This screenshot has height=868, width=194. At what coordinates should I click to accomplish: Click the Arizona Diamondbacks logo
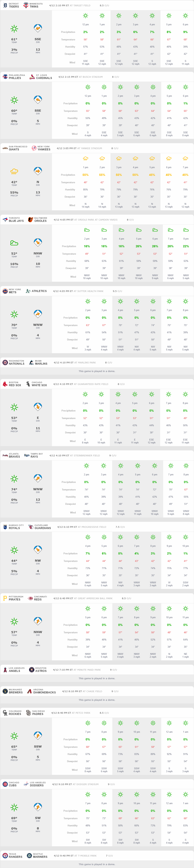click(30, 691)
